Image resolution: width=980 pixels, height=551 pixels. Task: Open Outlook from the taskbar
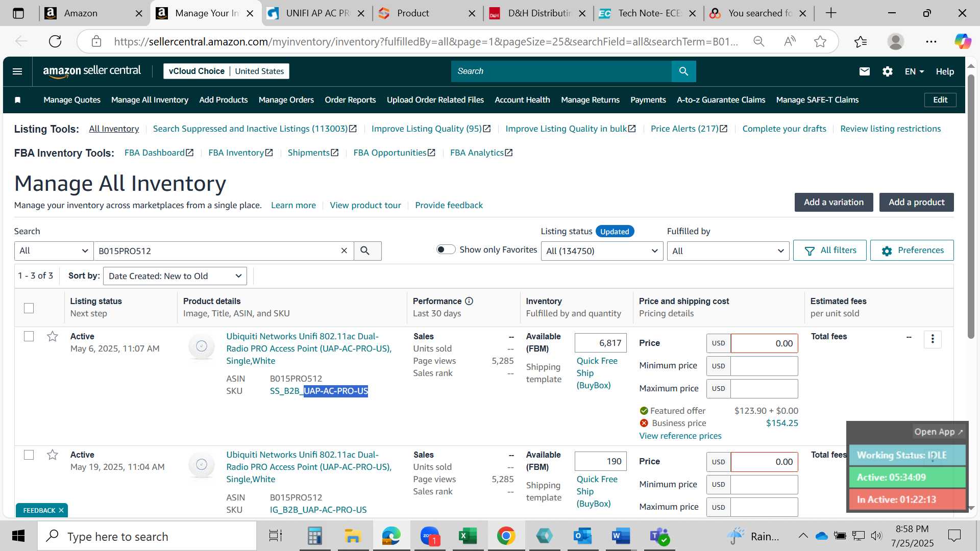582,536
